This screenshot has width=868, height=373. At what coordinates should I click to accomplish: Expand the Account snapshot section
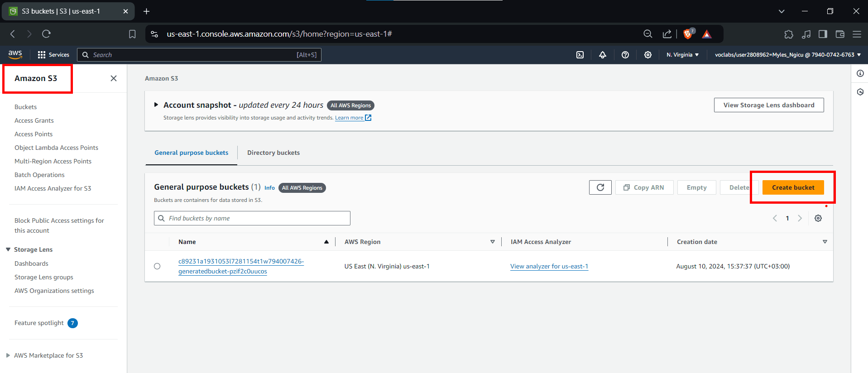(156, 105)
